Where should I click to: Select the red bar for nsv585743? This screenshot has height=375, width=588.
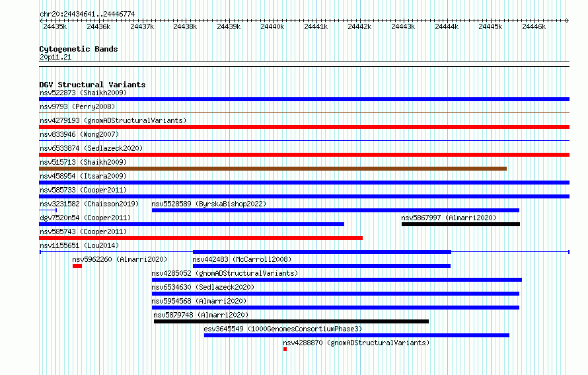201,238
